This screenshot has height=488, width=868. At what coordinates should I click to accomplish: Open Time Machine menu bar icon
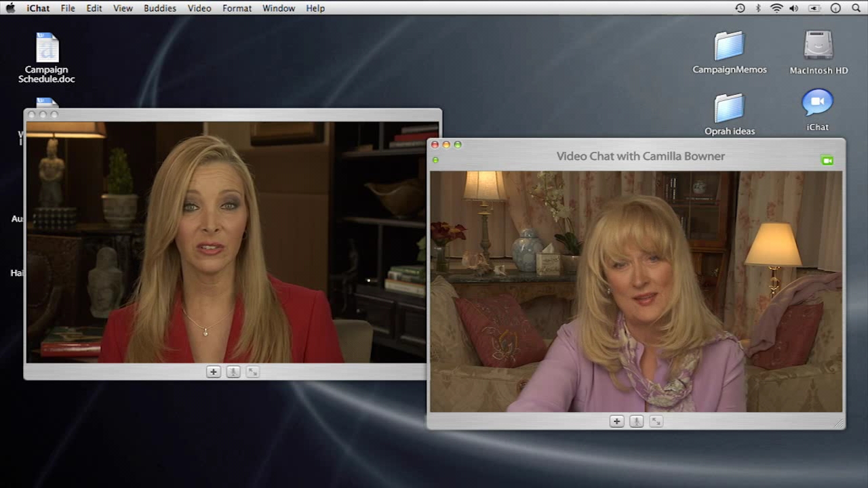tap(740, 8)
